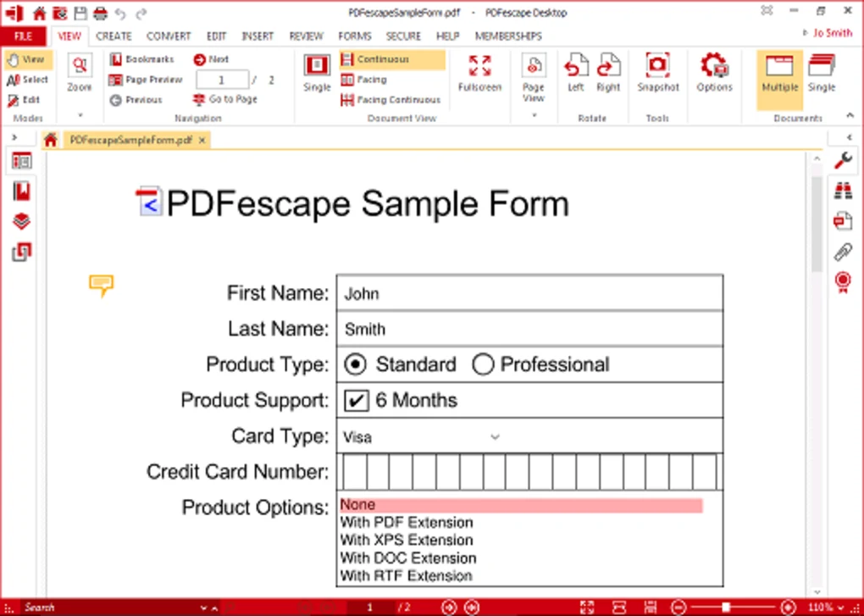The image size is (864, 616).
Task: Open the Snapshot tool
Action: 657,74
